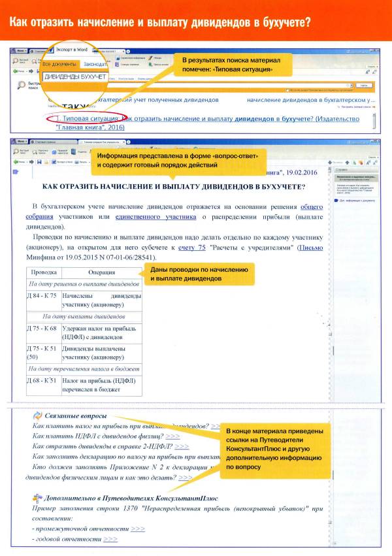Click the cell 'Дивиденды выплачены участнику (акционеру)'
The height and width of the screenshot is (556, 392).
(x=102, y=353)
